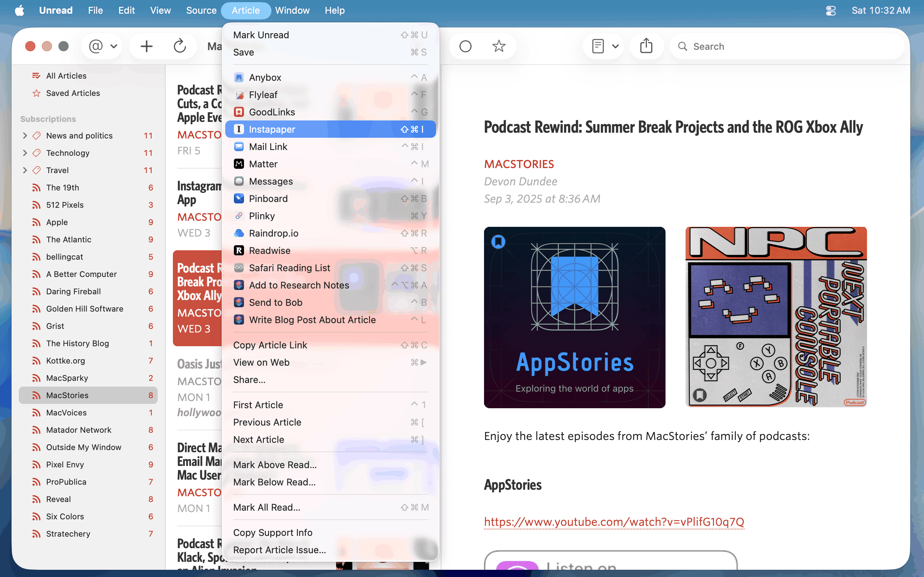Viewport: 924px width, 577px height.
Task: Expand the News and politics folder
Action: [x=25, y=136]
